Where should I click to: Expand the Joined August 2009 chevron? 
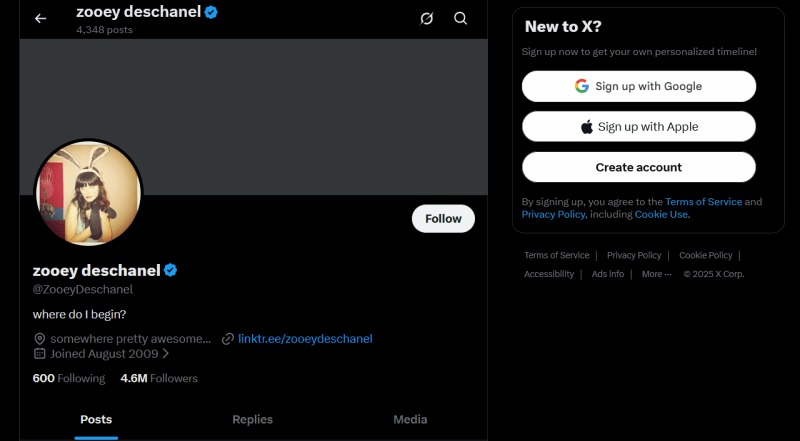pyautogui.click(x=165, y=353)
